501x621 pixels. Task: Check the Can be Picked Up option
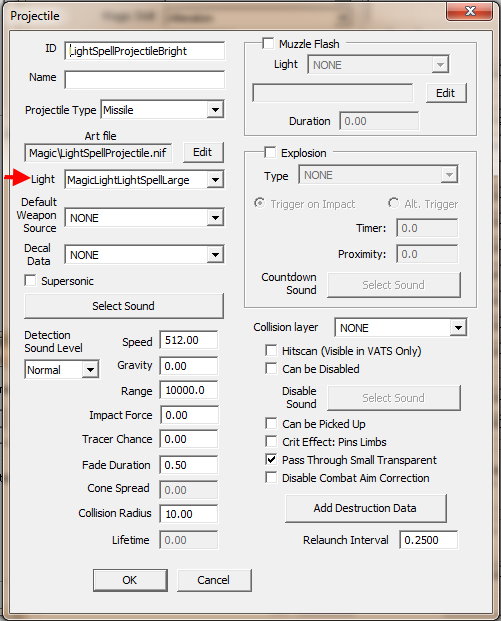(271, 423)
